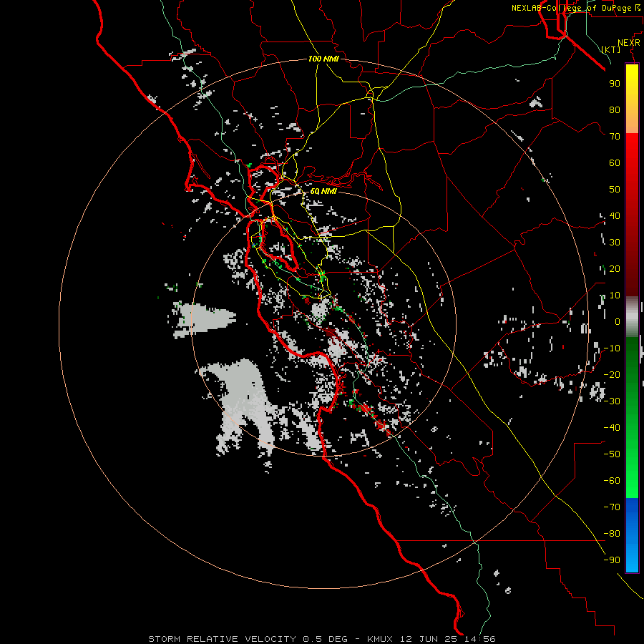Click the 60 value on the velocity scale
Viewport: 644px width, 644px height.
coord(615,163)
